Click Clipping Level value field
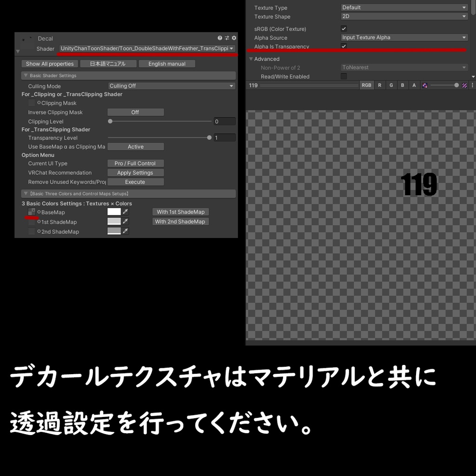Image resolution: width=476 pixels, height=476 pixels. (x=225, y=121)
